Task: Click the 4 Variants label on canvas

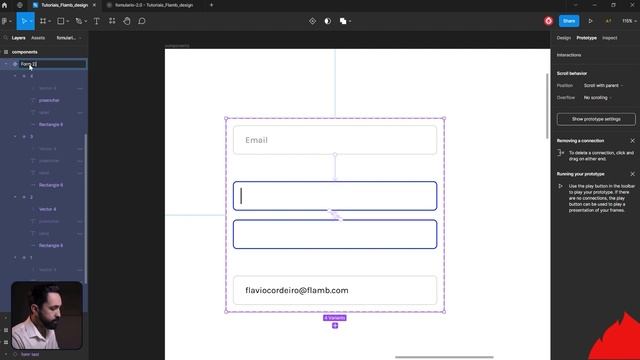Action: coord(335,318)
